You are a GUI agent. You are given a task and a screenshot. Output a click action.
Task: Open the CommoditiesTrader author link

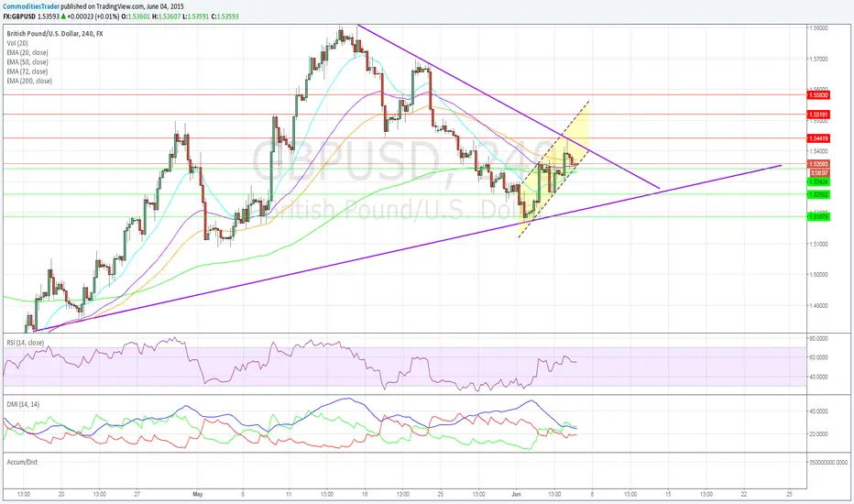31,6
